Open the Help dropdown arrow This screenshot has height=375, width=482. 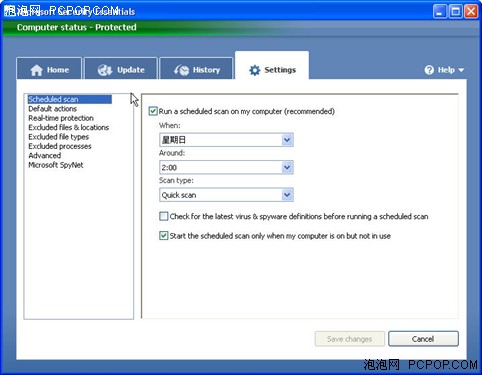click(461, 70)
